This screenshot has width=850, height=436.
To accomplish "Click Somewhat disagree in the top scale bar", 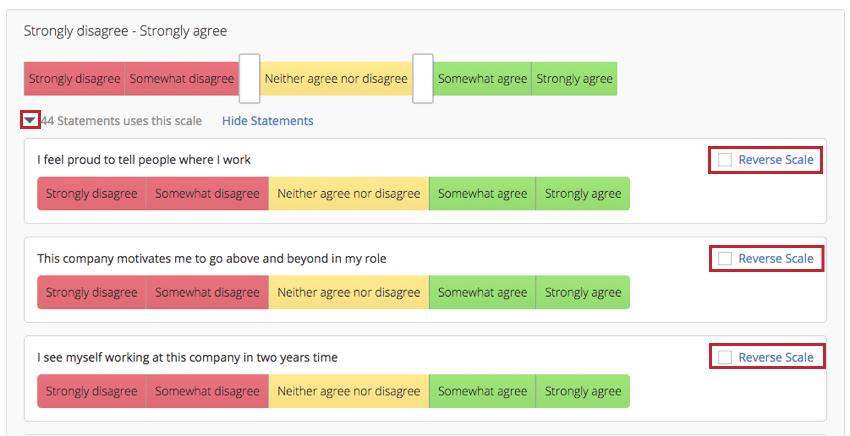I will (181, 79).
